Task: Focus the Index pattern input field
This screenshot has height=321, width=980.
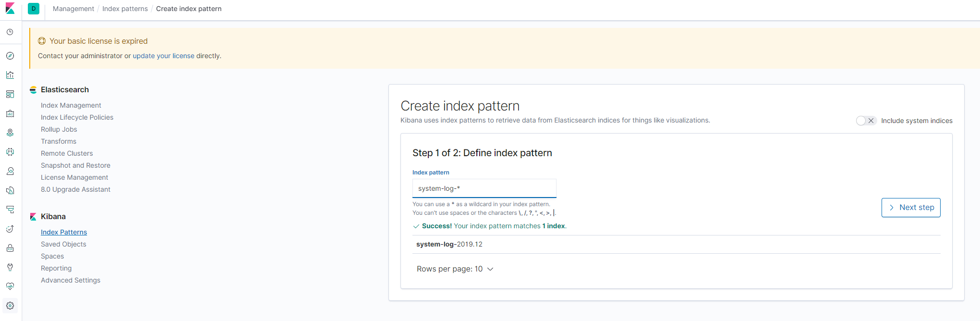Action: click(x=484, y=188)
